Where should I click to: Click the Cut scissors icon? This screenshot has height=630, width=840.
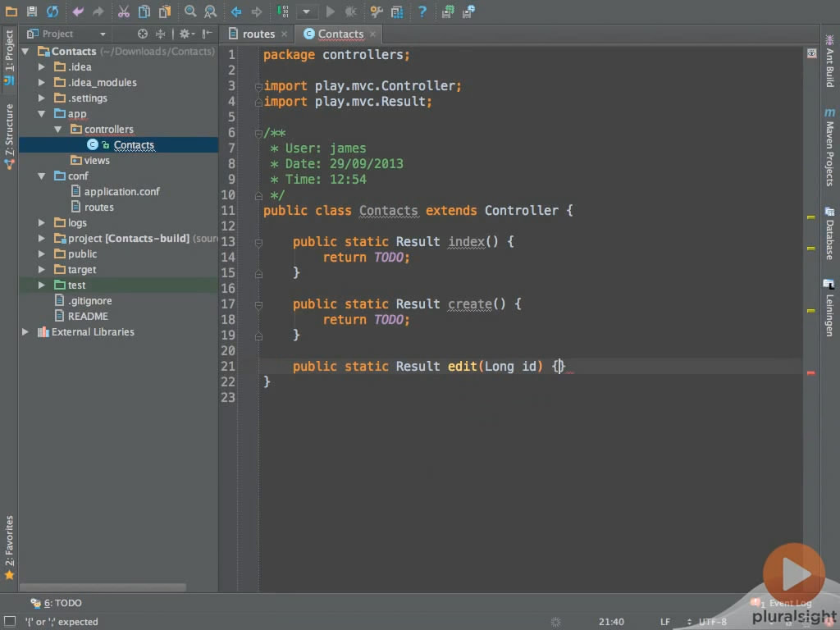point(124,11)
